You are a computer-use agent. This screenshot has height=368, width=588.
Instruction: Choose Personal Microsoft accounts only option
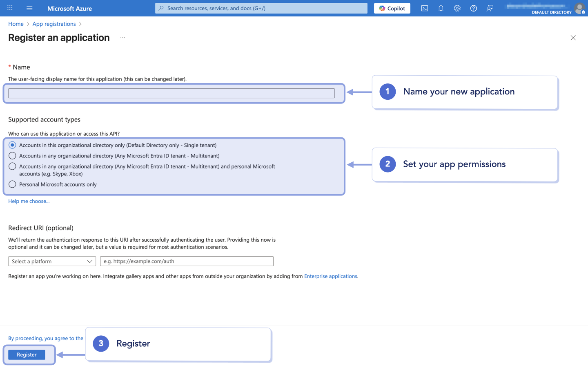(13, 184)
